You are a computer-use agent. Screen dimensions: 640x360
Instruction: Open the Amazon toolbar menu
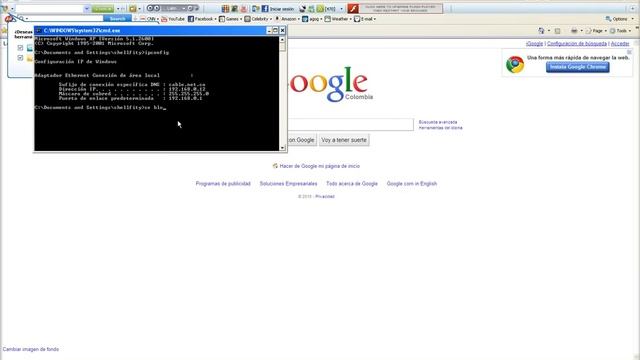[287, 19]
